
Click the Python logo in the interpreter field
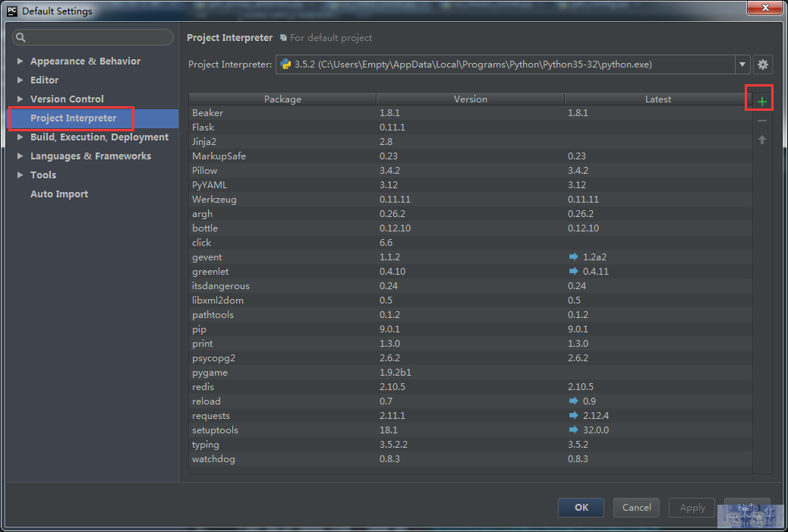pos(285,65)
